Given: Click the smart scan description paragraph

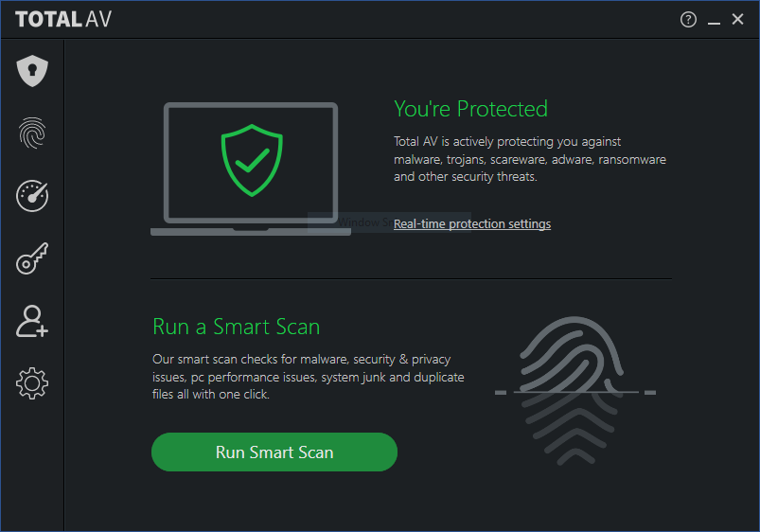Looking at the screenshot, I should coord(309,377).
